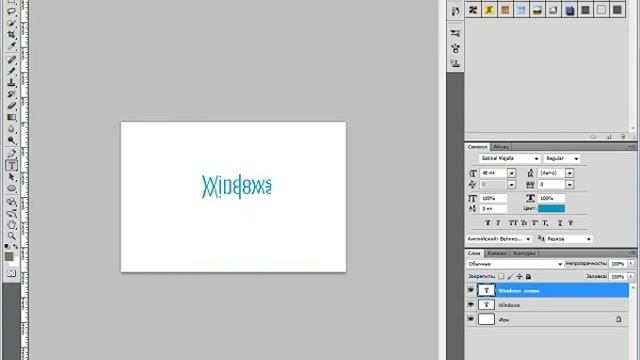Screen dimensions: 640x360
Task: Click the vertical scale 100% field
Action: coord(493,198)
